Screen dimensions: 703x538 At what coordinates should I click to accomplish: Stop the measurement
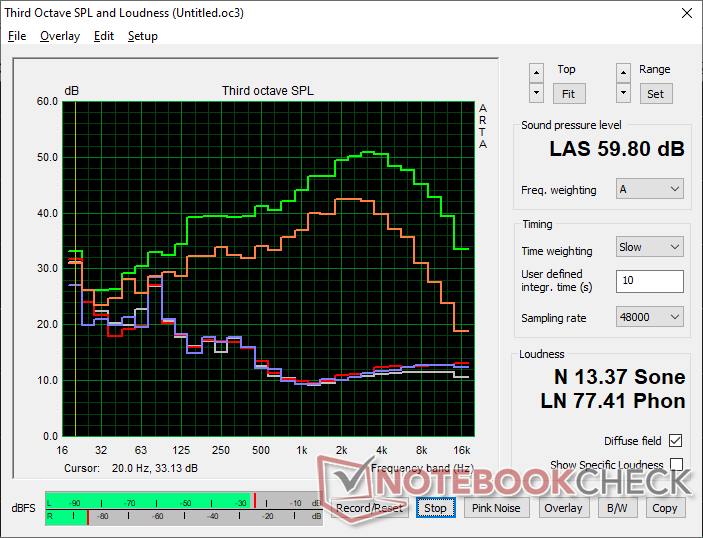pos(435,508)
